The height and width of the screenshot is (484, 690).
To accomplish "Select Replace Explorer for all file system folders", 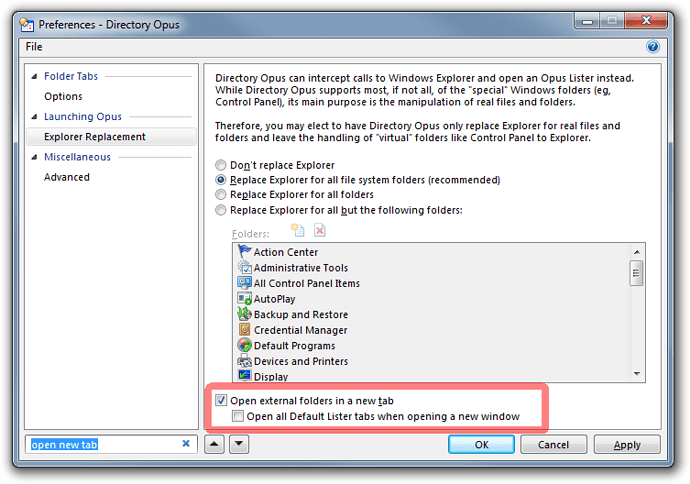I will [220, 180].
